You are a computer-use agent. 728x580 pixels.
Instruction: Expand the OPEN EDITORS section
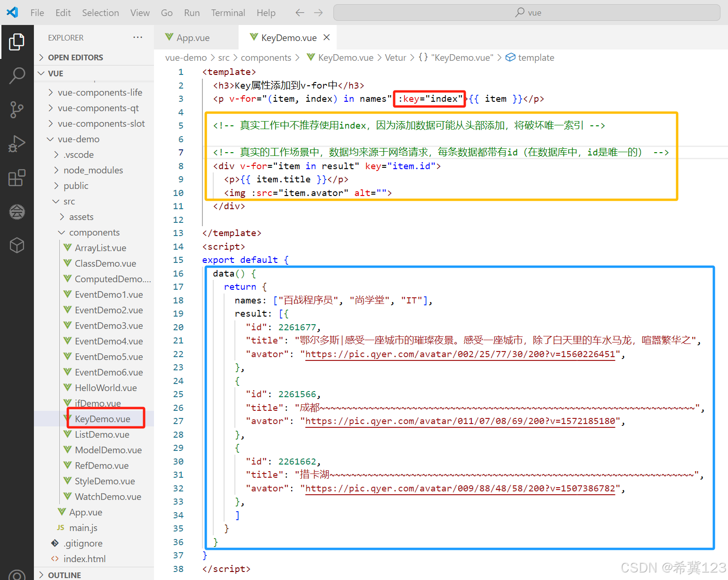coord(94,57)
